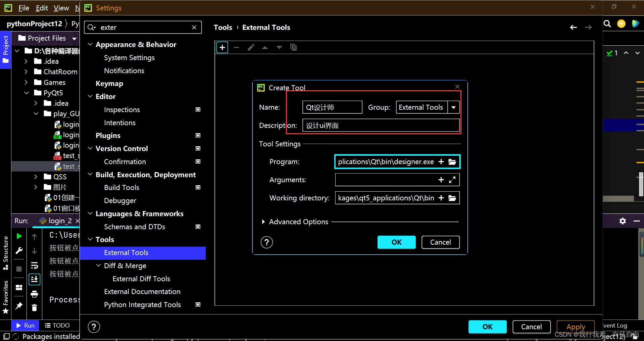Click the help question mark in Create Tool

click(266, 242)
